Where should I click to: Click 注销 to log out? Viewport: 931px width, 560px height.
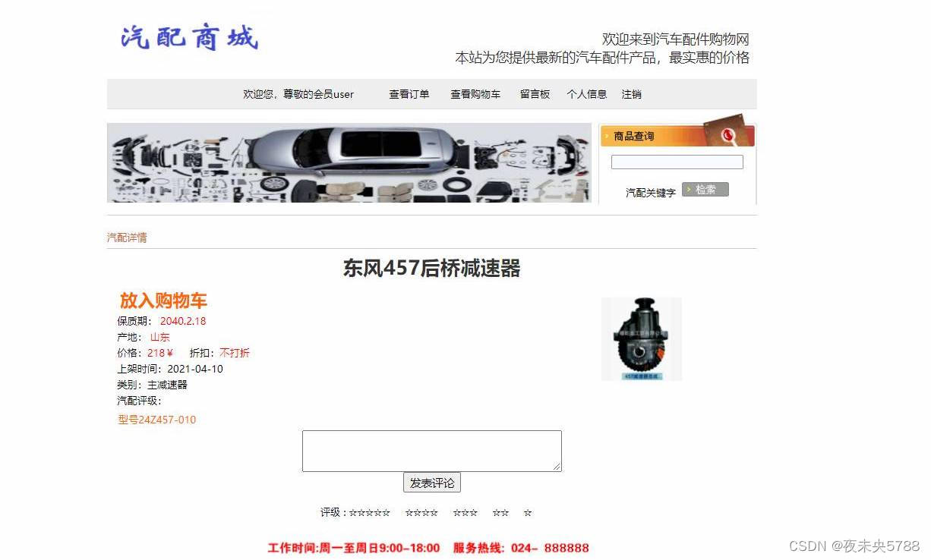632,94
